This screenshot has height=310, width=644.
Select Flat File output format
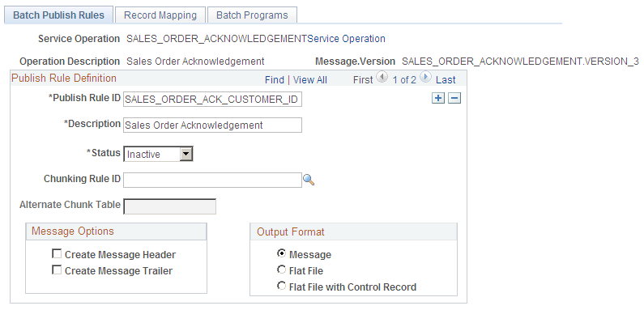point(281,270)
